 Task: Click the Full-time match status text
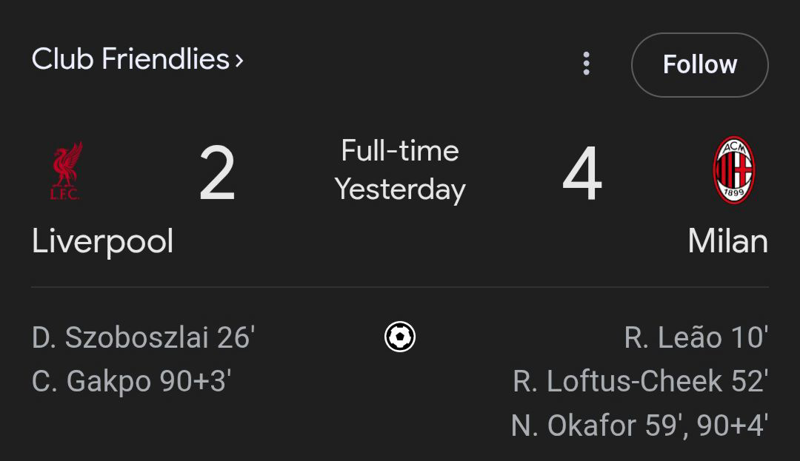click(400, 151)
